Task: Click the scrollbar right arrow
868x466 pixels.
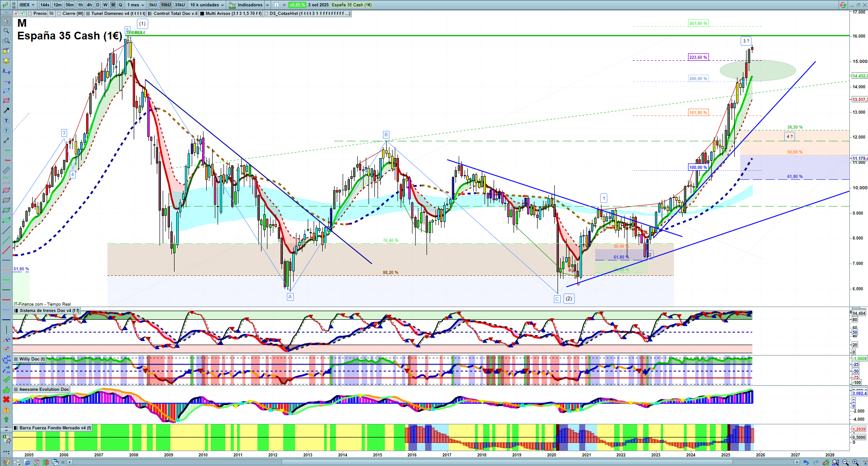Action: (797, 462)
